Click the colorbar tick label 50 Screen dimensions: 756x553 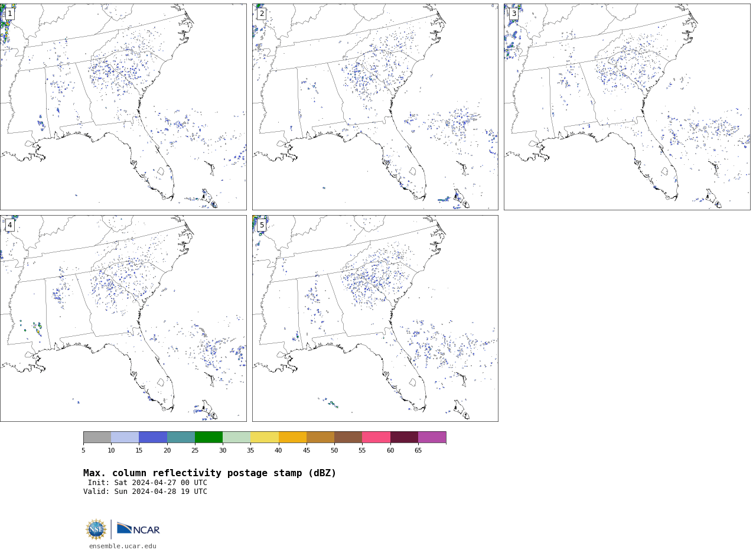coord(334,451)
